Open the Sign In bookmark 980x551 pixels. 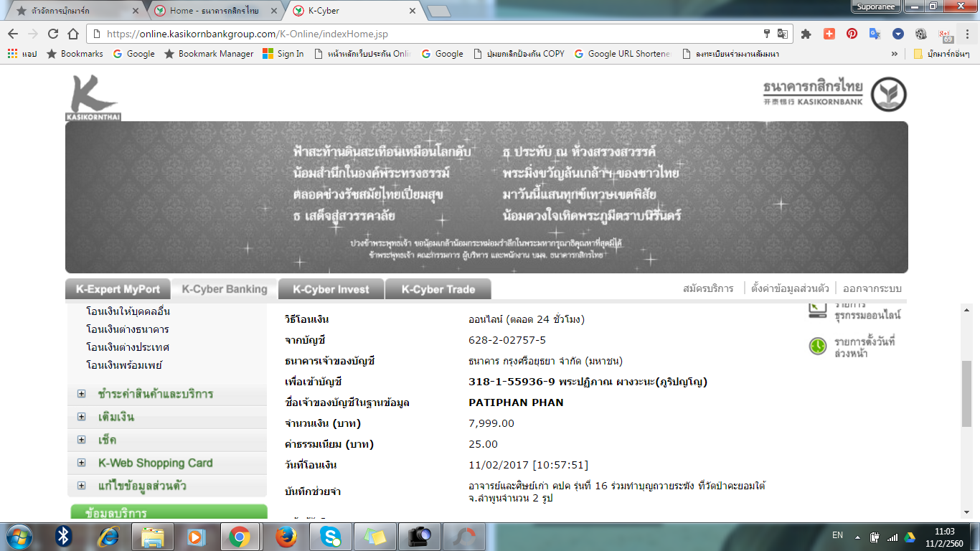click(x=283, y=54)
